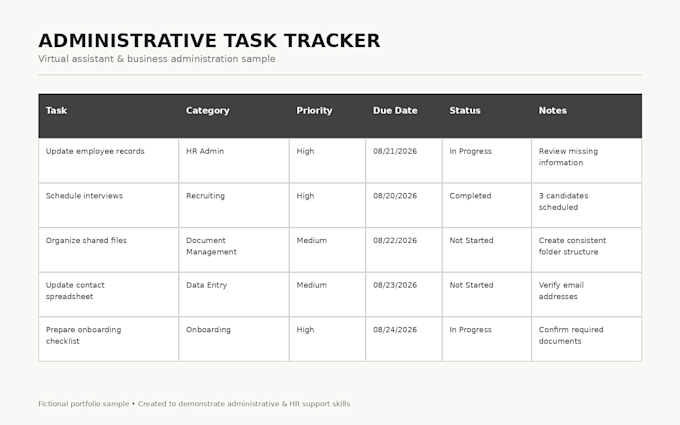Select the Data Entry category cell

click(234, 294)
